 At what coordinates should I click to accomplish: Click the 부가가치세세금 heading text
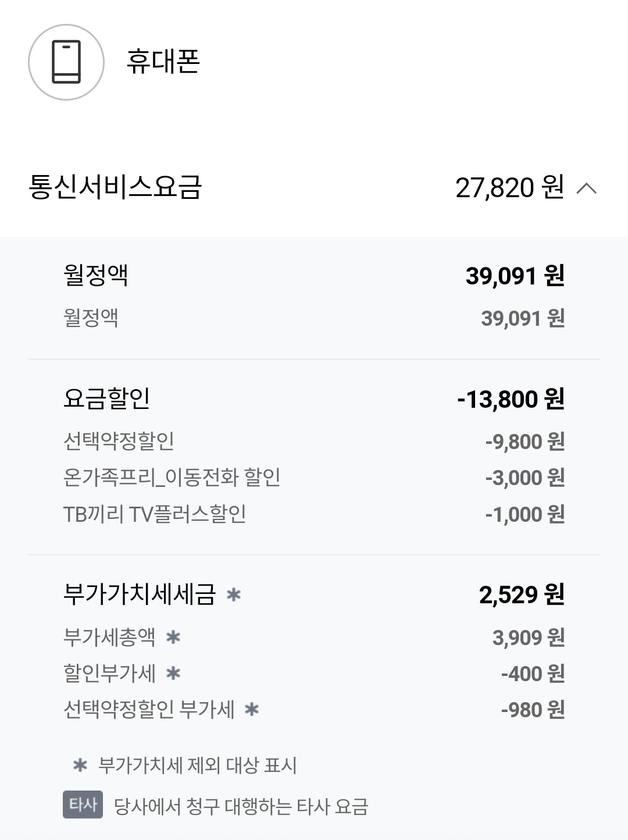(x=140, y=595)
